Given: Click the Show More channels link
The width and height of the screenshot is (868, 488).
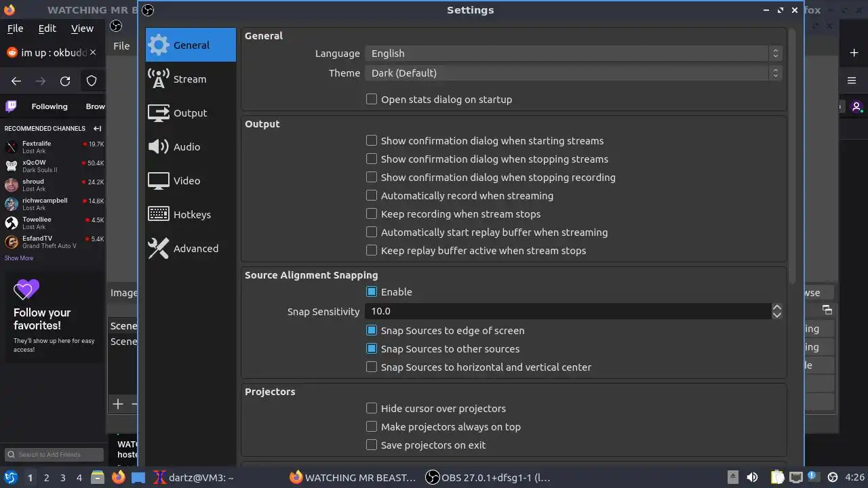Looking at the screenshot, I should (x=19, y=258).
